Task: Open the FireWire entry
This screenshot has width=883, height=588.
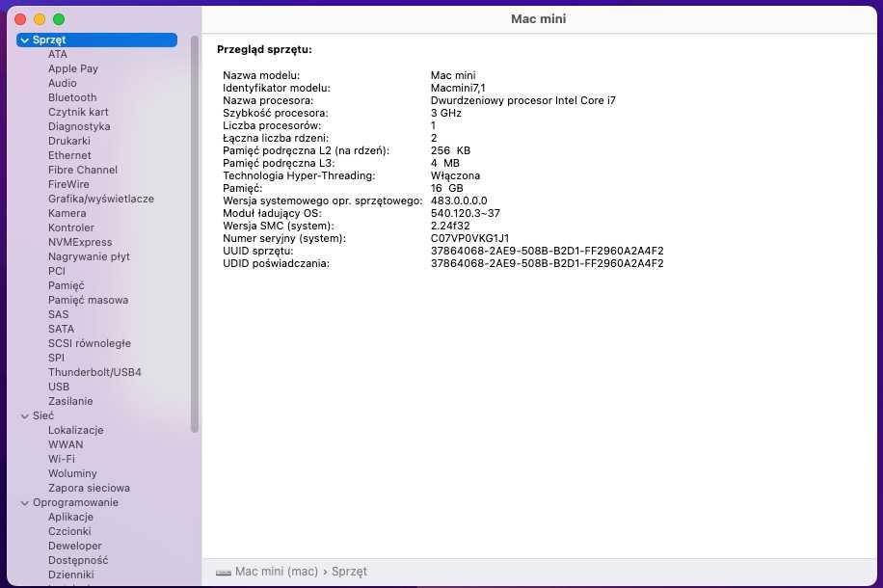Action: [x=68, y=184]
